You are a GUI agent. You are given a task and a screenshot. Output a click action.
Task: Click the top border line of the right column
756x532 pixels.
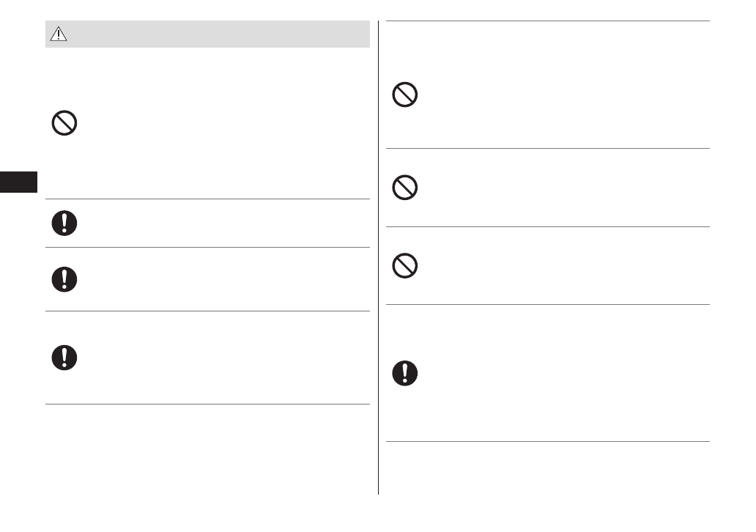[548, 21]
